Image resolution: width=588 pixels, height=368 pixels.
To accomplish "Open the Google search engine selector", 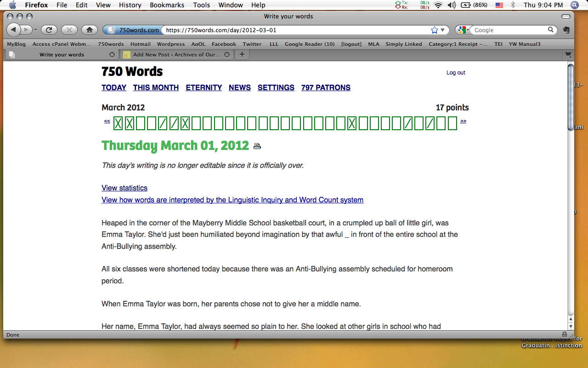I will [463, 30].
